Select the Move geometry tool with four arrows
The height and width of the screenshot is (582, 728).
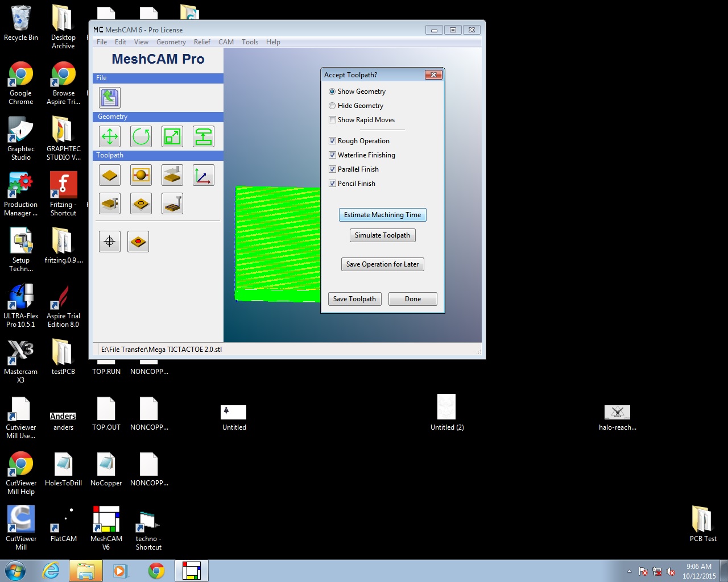click(110, 136)
